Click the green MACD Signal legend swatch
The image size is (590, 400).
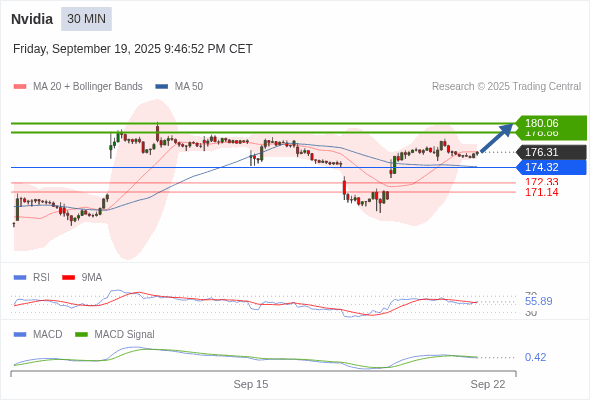(81, 335)
